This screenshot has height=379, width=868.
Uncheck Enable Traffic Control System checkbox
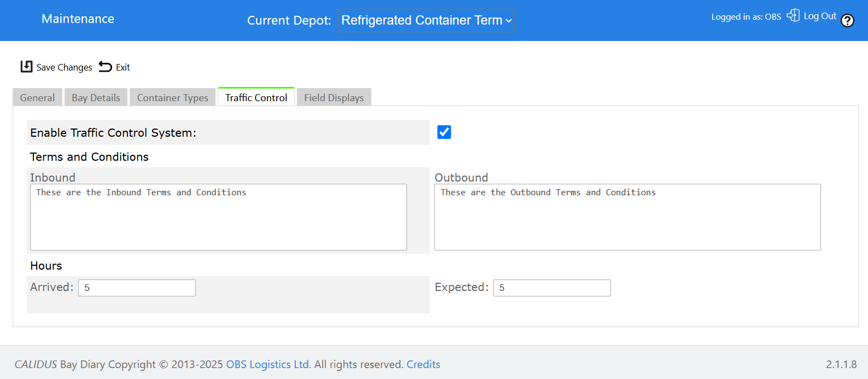click(x=444, y=132)
